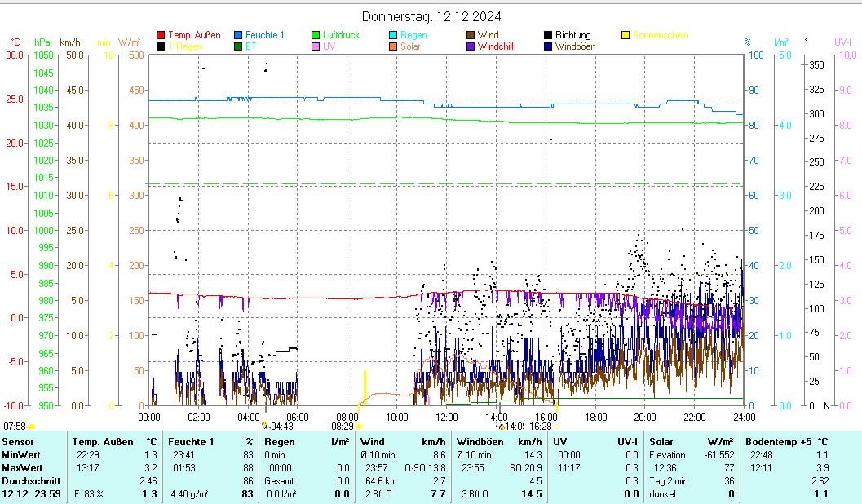Click the red Temp. Außen legend swatch
Viewport: 862px width, 504px height.
tap(161, 36)
